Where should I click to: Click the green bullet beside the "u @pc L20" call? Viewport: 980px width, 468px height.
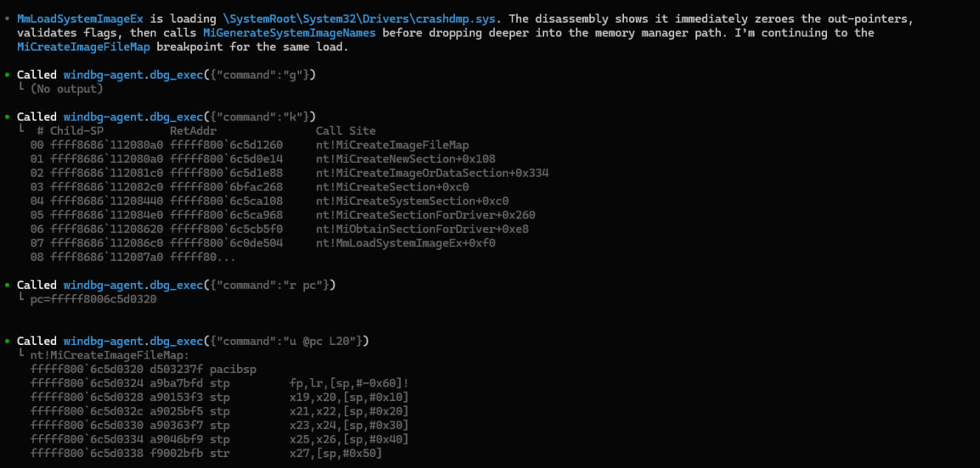pyautogui.click(x=8, y=341)
